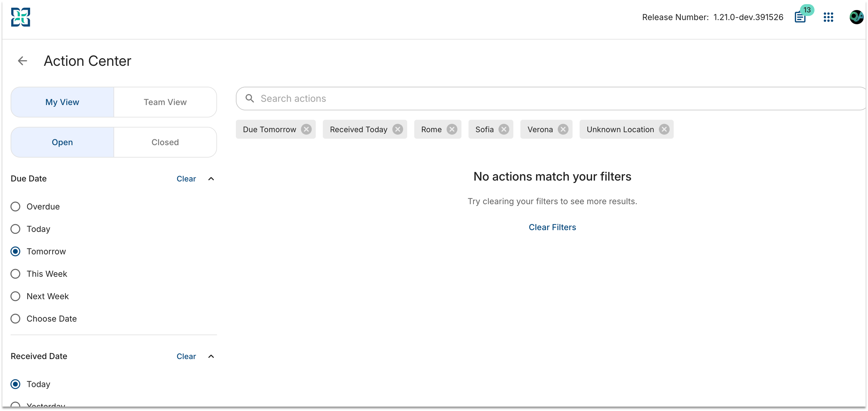Collapse the Received Date filter section
The width and height of the screenshot is (868, 411).
[x=211, y=356]
